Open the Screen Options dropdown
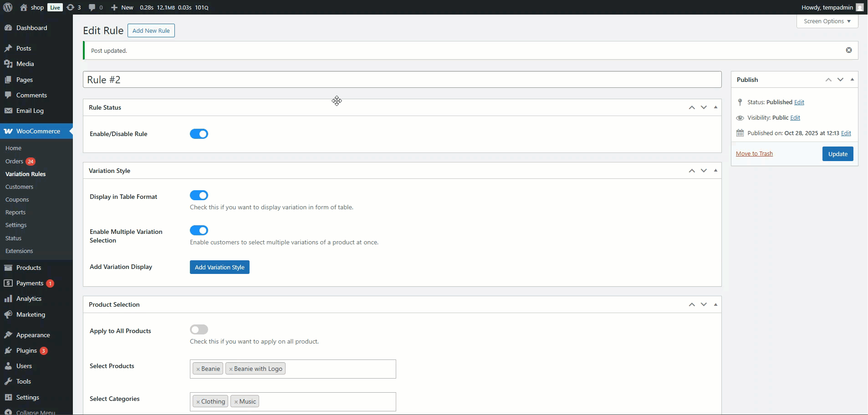 point(827,21)
